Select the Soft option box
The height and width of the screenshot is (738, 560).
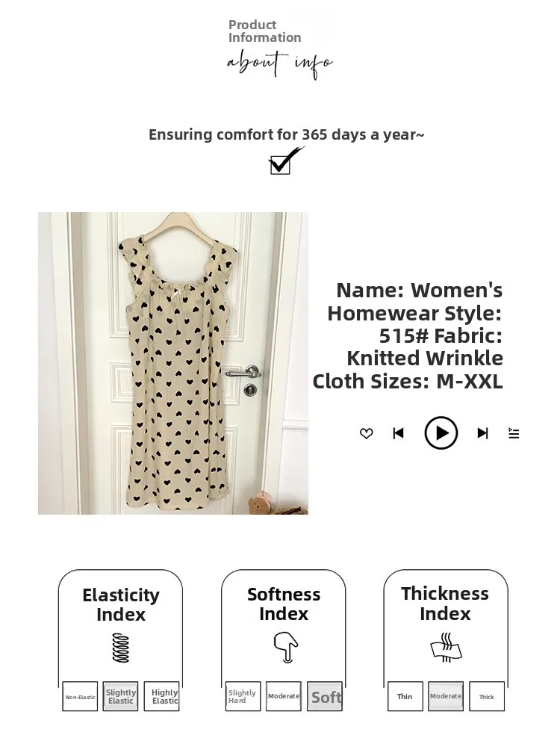click(x=325, y=697)
